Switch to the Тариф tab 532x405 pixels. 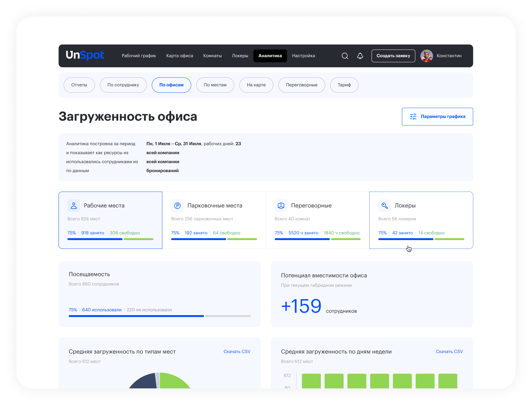coord(344,85)
